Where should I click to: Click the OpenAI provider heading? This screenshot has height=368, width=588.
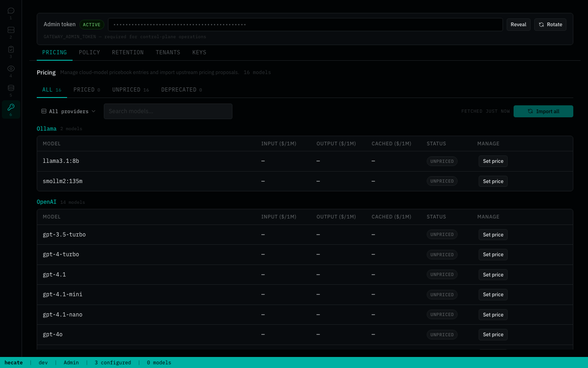(x=46, y=202)
